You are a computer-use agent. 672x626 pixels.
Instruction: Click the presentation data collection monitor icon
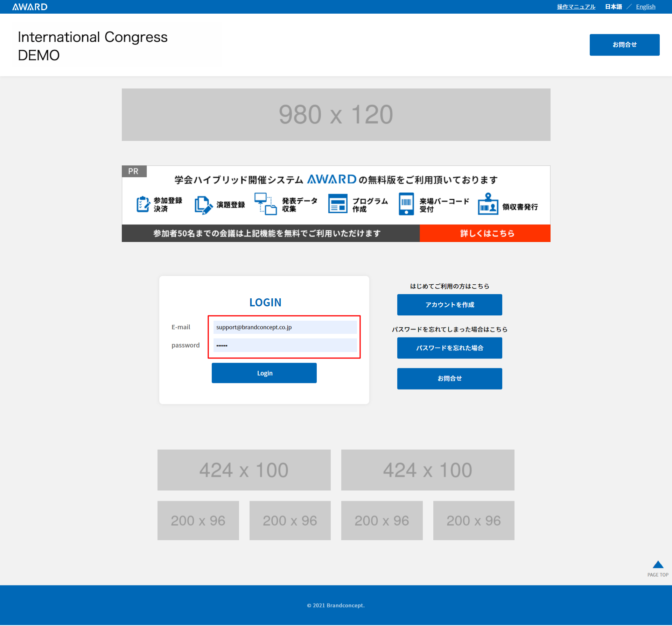click(265, 204)
